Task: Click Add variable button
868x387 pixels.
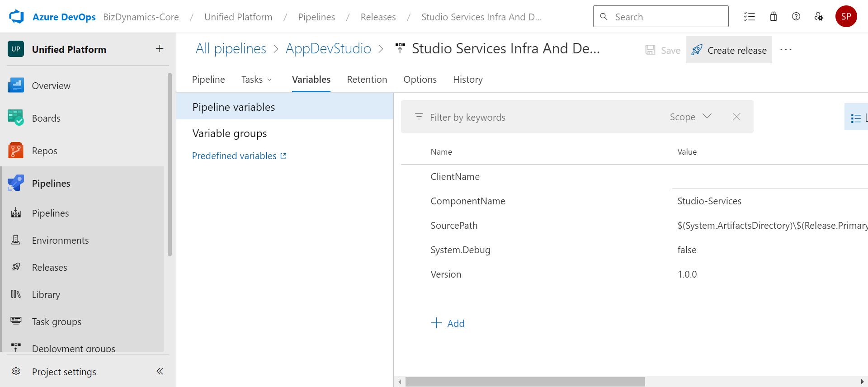Action: tap(448, 323)
